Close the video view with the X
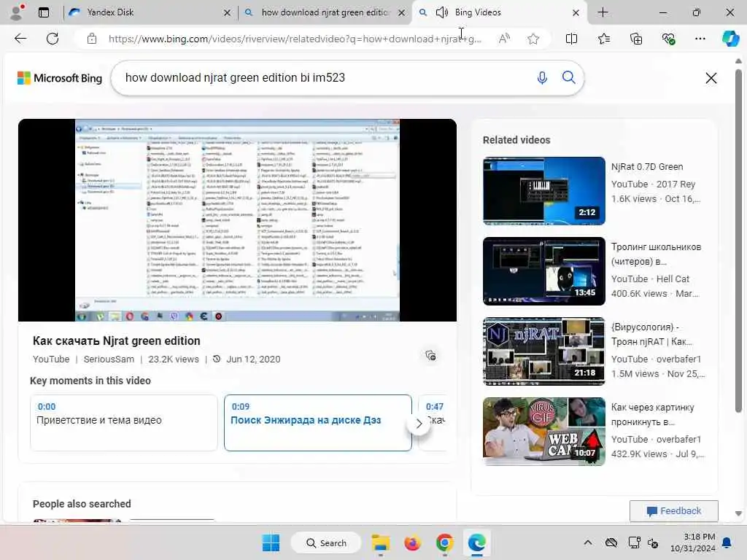 coord(711,78)
